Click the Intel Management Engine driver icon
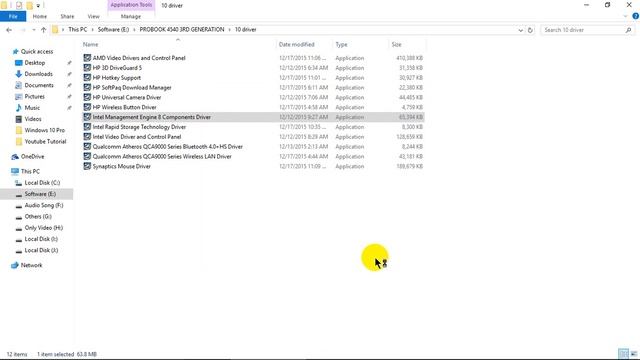Viewport: 640px width, 360px height. [x=87, y=117]
